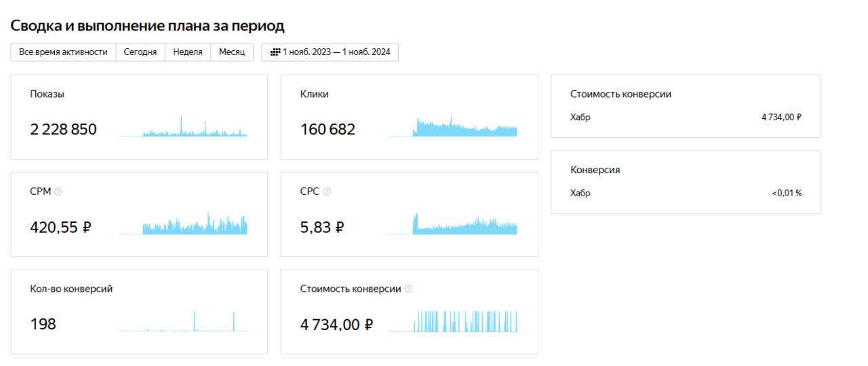
Task: Click the CPC help question icon
Action: click(327, 192)
